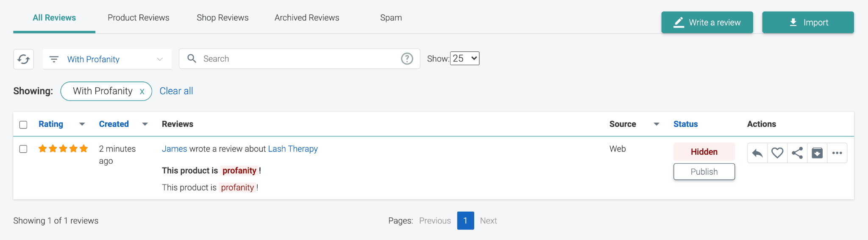868x240 pixels.
Task: Open the three-dot more actions menu
Action: [837, 153]
